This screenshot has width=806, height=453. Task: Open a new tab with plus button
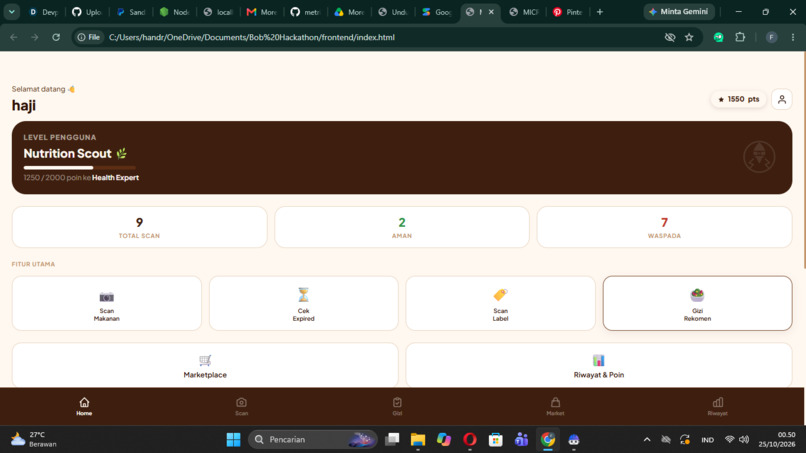(x=600, y=12)
